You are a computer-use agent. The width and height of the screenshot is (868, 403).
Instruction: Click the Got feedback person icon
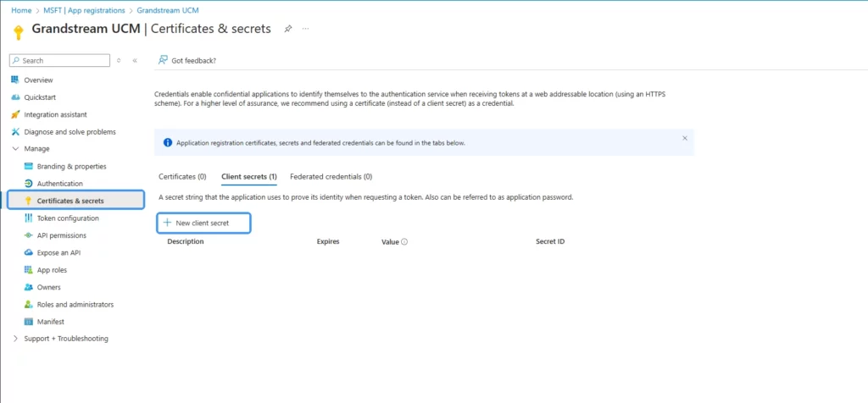click(x=163, y=60)
